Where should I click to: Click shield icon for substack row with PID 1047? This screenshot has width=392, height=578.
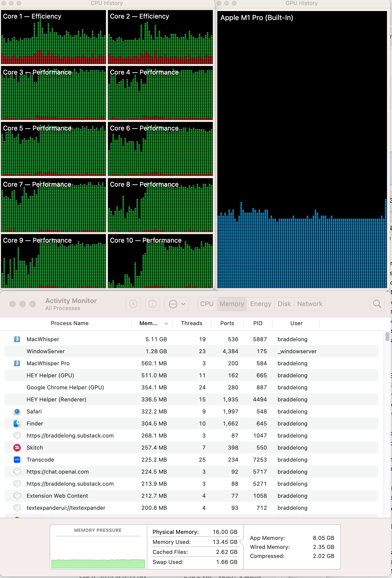click(x=17, y=436)
